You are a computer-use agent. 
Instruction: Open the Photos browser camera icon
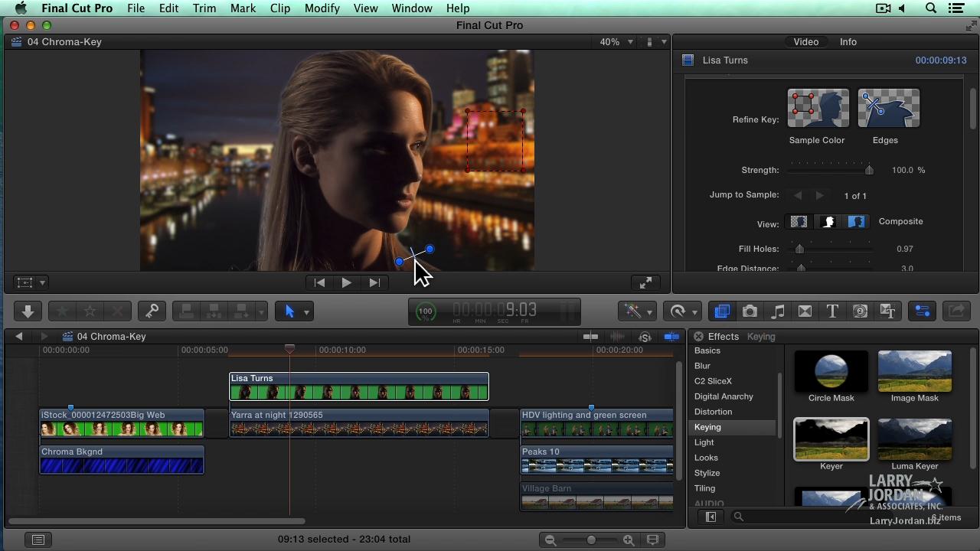pos(750,311)
